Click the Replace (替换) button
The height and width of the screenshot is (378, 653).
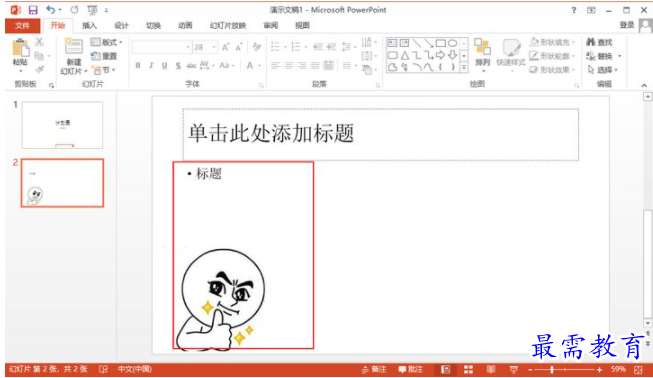(x=604, y=56)
